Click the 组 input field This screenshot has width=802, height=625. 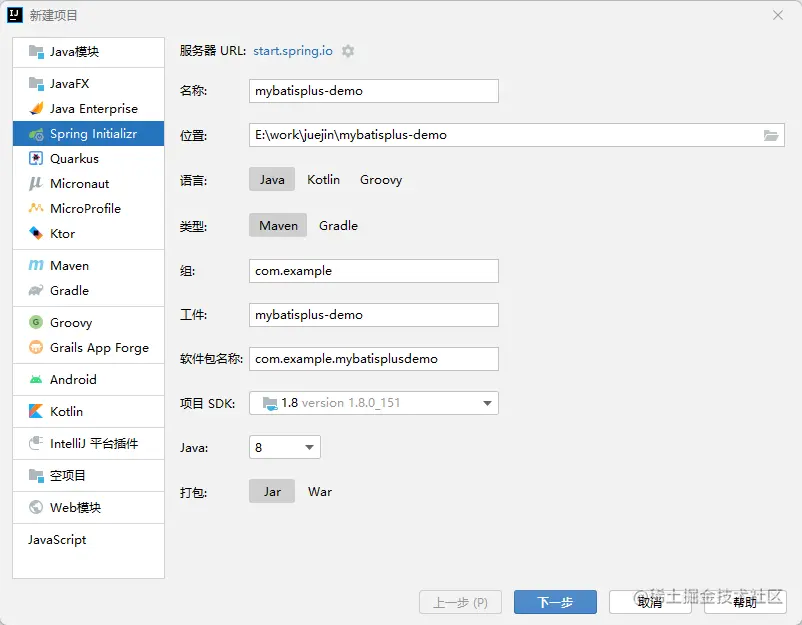click(374, 271)
